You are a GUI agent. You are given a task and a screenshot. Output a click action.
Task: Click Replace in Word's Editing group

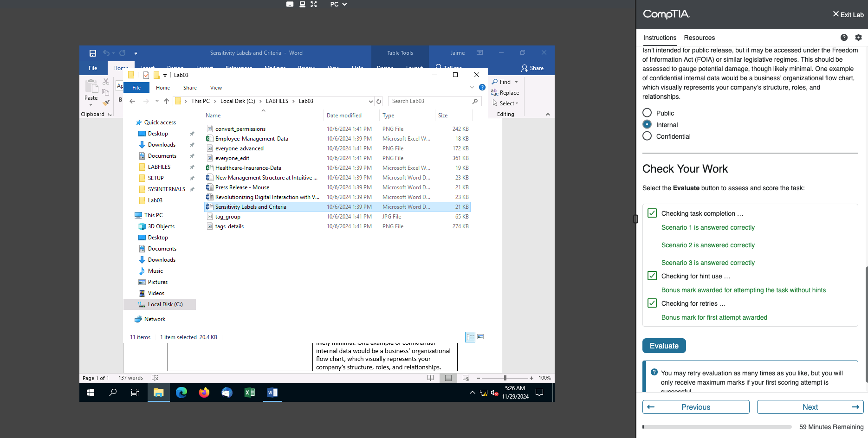(x=505, y=93)
